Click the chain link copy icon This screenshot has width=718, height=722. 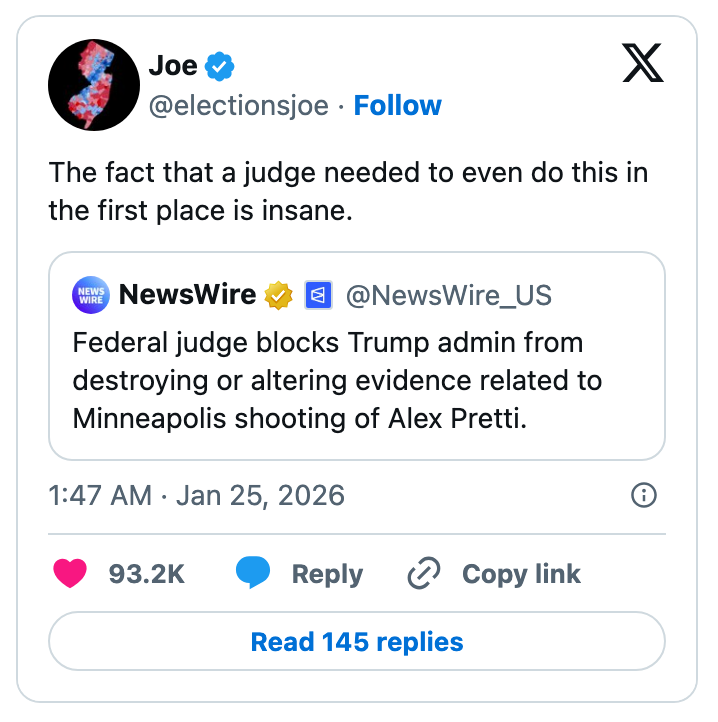click(425, 574)
